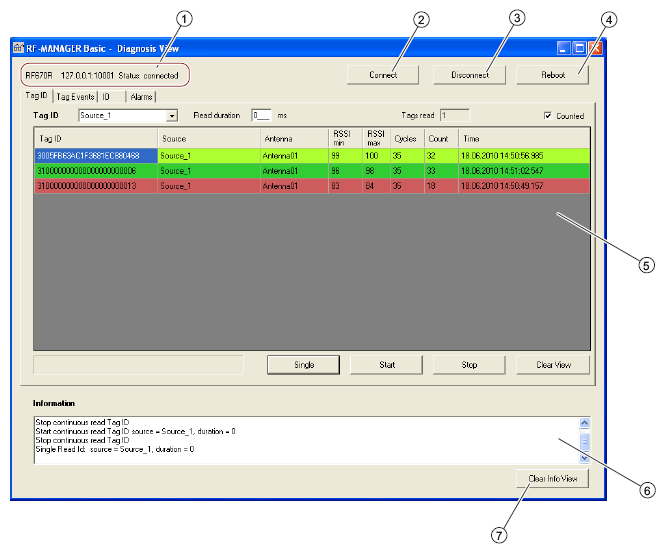Click the empty status field beside Single

click(x=138, y=365)
